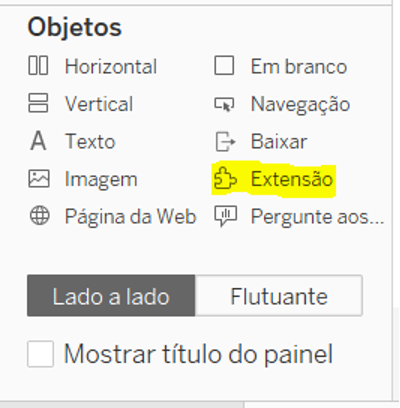Image resolution: width=400 pixels, height=408 pixels.
Task: Enable Mostrar título do painel checkbox
Action: 40,354
